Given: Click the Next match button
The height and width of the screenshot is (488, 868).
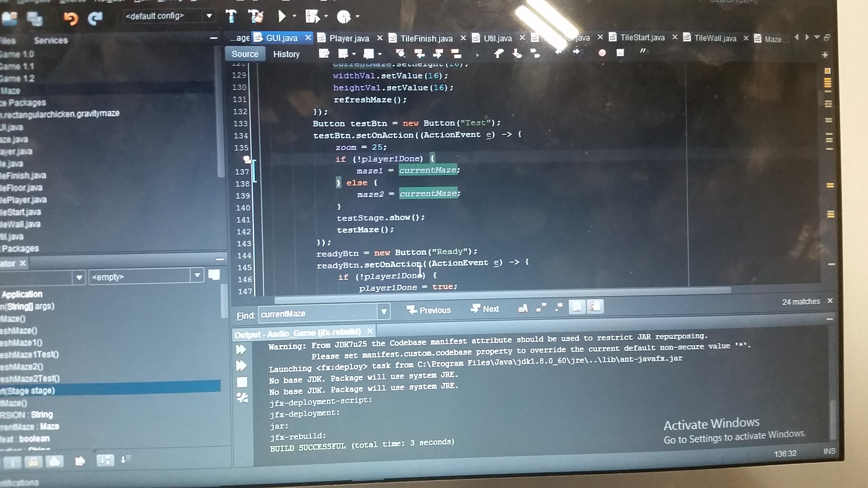Looking at the screenshot, I should tap(485, 309).
